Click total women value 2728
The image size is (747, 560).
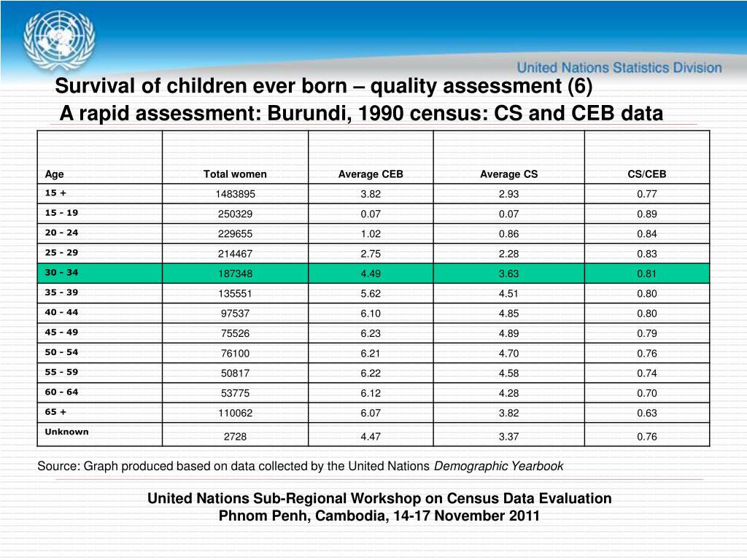(x=236, y=437)
